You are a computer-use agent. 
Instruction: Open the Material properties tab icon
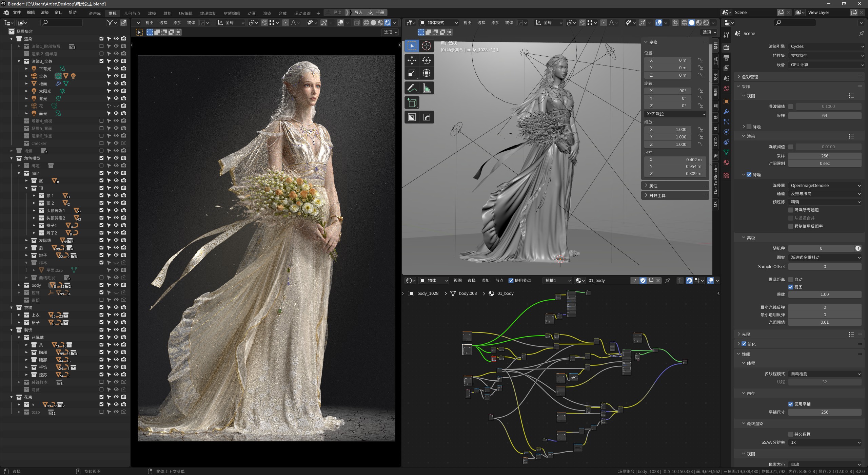coord(726,163)
